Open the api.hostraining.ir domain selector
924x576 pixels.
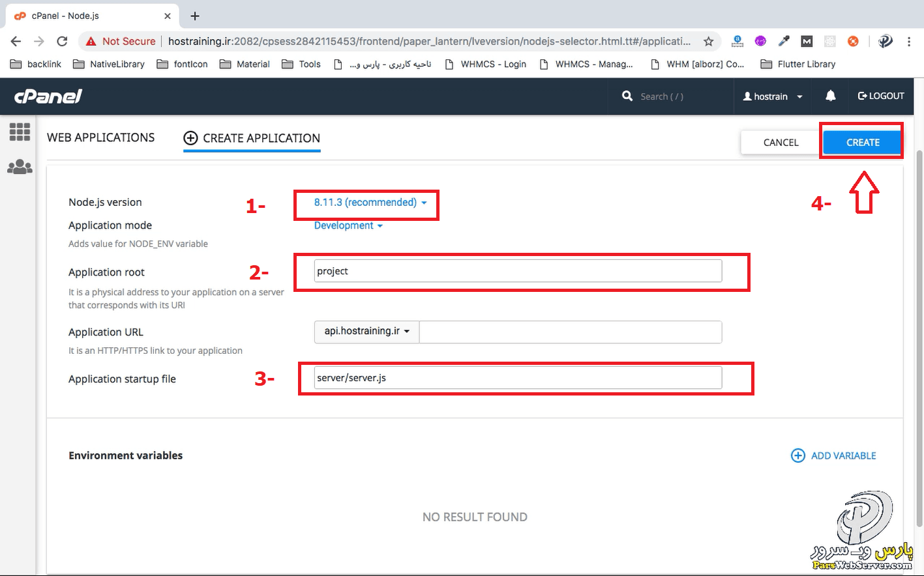pos(366,332)
